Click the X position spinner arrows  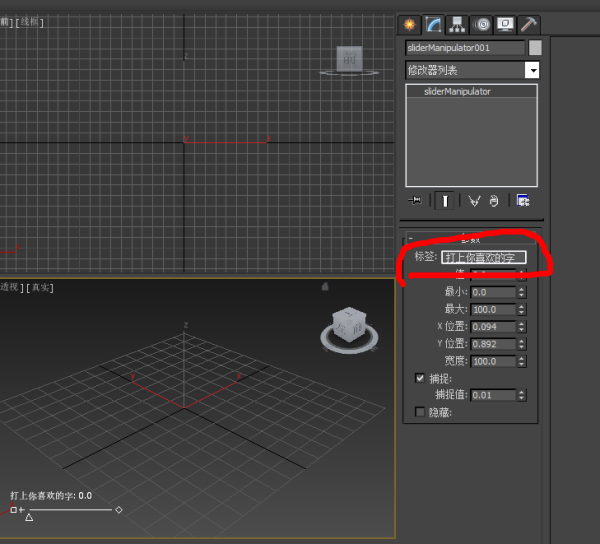[x=521, y=327]
